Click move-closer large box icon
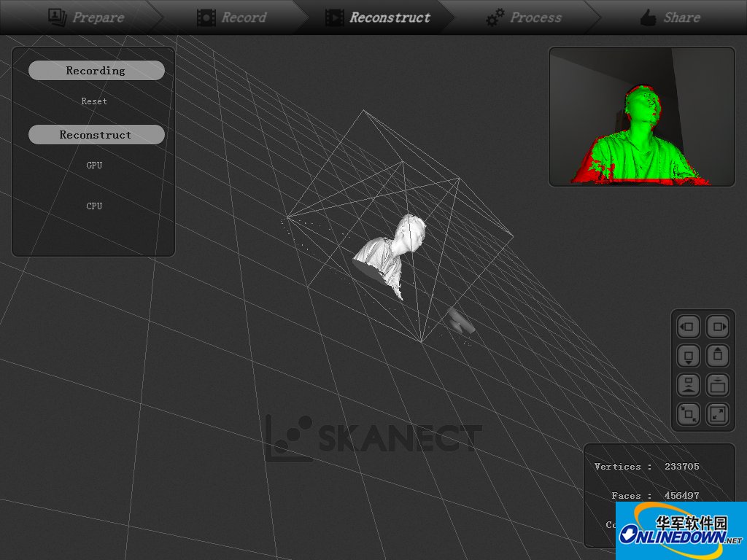The image size is (747, 560). 718,385
